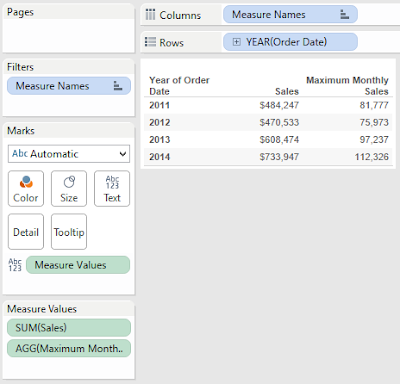The height and width of the screenshot is (384, 400).
Task: Select the SUM(Sales) measure pill
Action: [69, 328]
